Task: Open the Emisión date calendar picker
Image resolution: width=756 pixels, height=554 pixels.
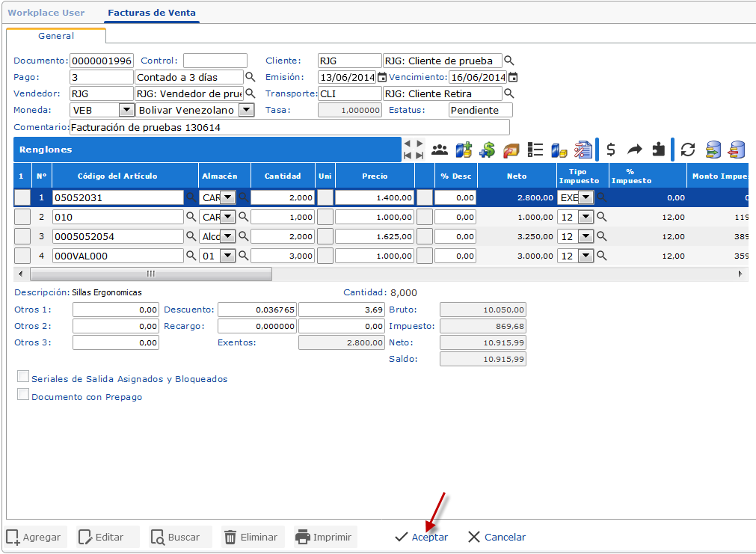Action: click(x=382, y=77)
